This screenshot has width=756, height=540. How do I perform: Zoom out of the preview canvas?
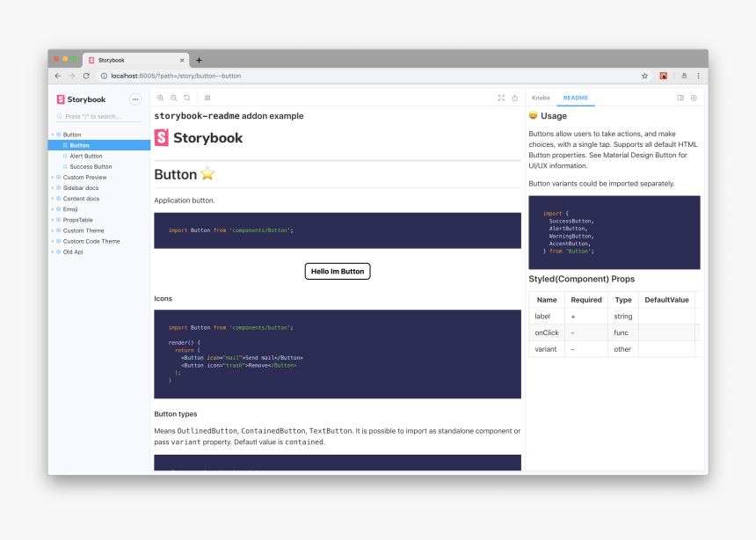[x=173, y=98]
